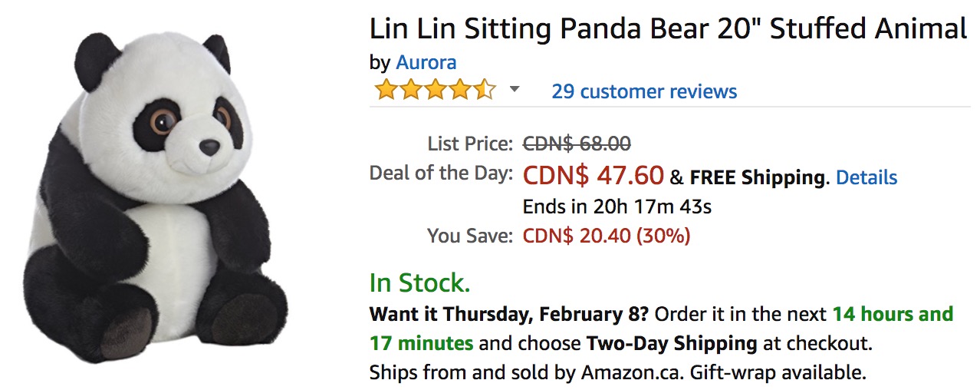Image resolution: width=980 pixels, height=390 pixels.
Task: Click the first gold rating star
Action: (x=385, y=91)
